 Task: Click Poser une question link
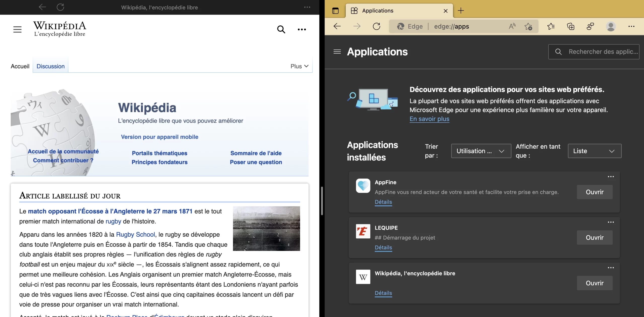pyautogui.click(x=256, y=162)
